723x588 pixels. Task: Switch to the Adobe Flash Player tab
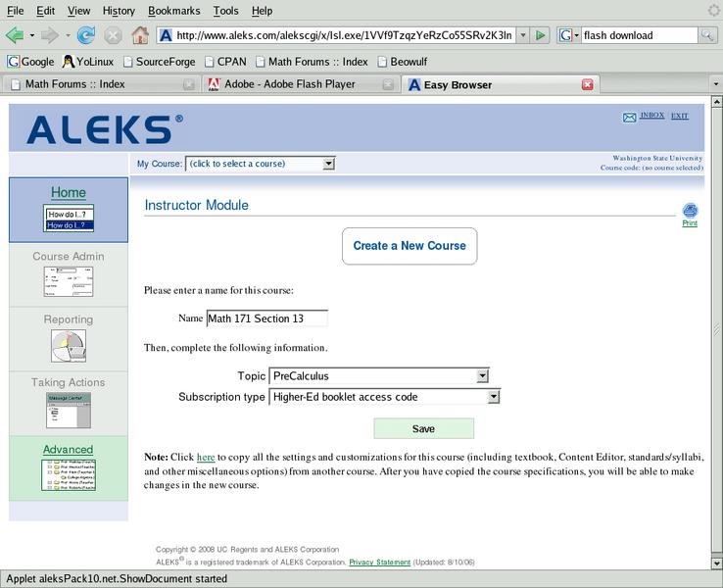tap(300, 84)
